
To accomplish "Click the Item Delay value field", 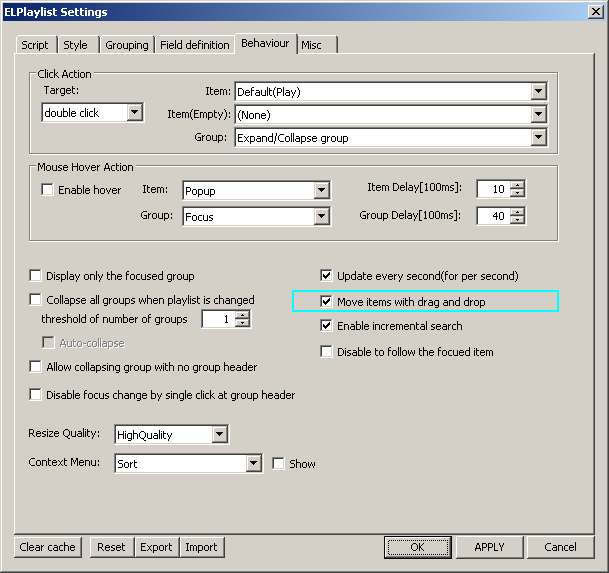I will [492, 190].
